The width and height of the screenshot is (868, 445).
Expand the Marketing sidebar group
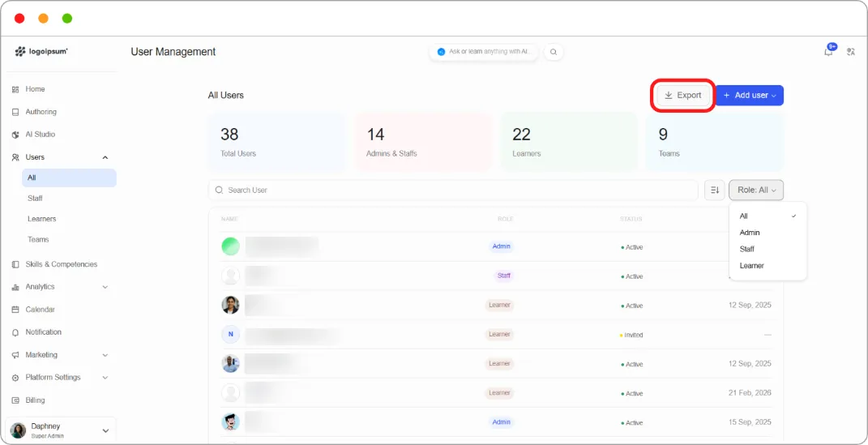pyautogui.click(x=105, y=355)
